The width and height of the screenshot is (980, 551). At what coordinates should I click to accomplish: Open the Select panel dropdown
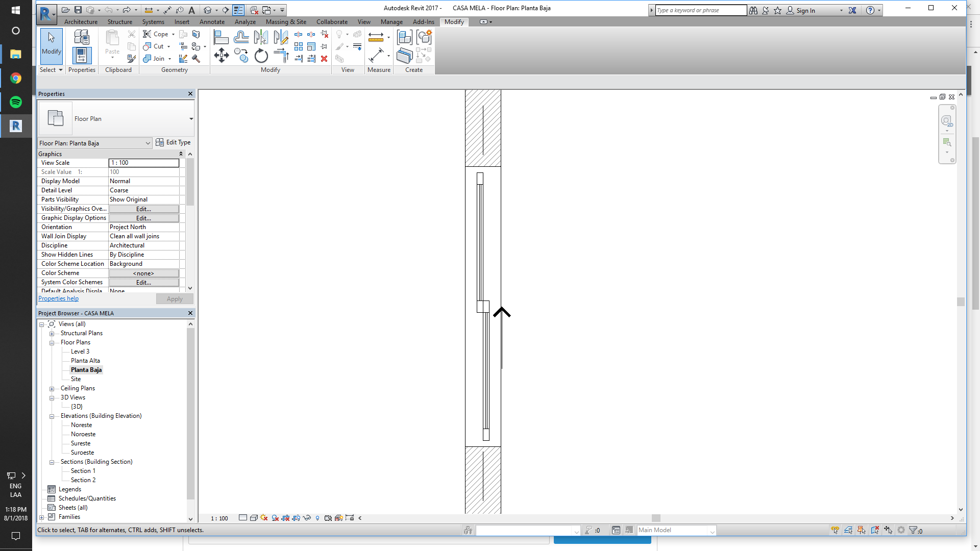tap(51, 70)
